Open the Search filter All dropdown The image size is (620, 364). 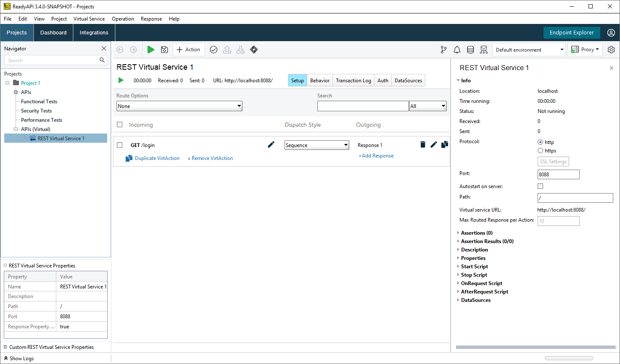coord(428,106)
